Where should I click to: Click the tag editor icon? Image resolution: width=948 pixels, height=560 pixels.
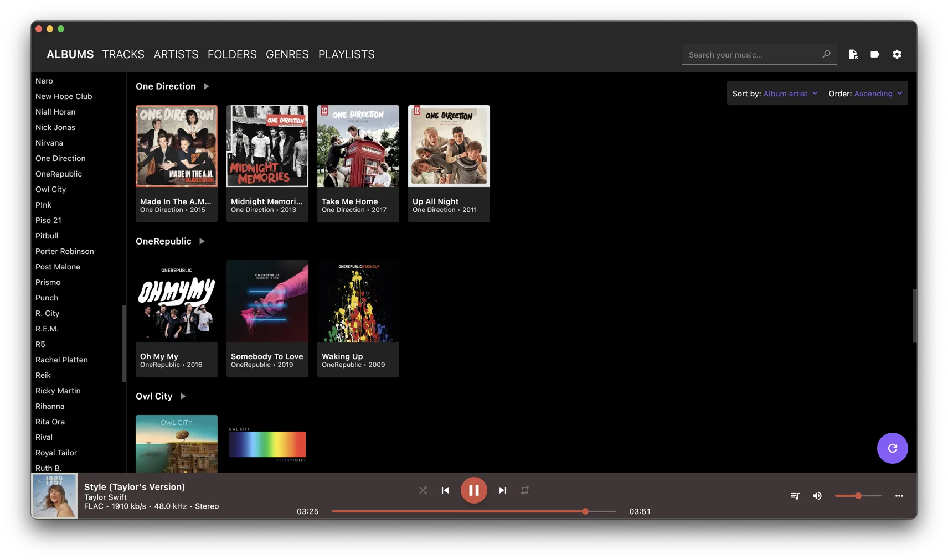point(874,54)
